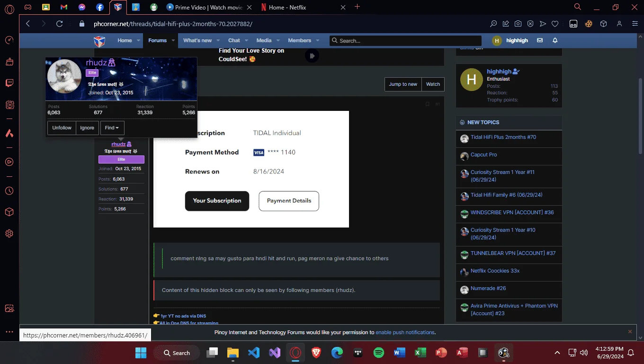644x364 pixels.
Task: Open Netflix Coockies 33x topic
Action: 495,271
